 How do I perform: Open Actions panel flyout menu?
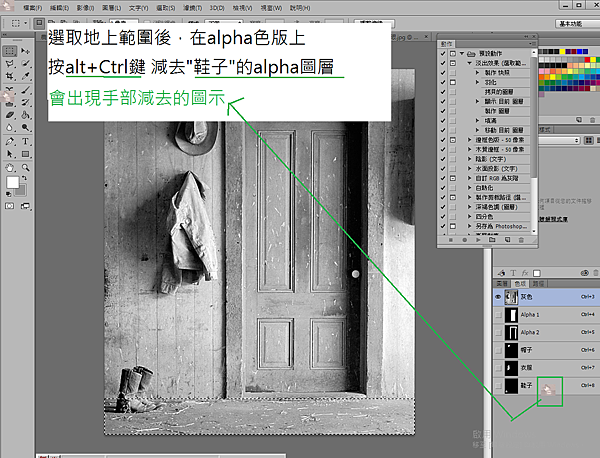[x=533, y=44]
